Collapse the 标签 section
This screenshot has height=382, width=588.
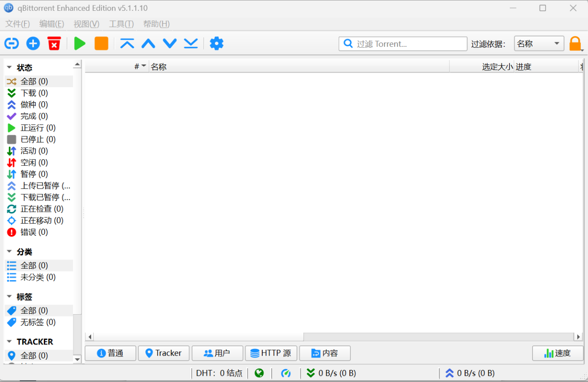9,297
